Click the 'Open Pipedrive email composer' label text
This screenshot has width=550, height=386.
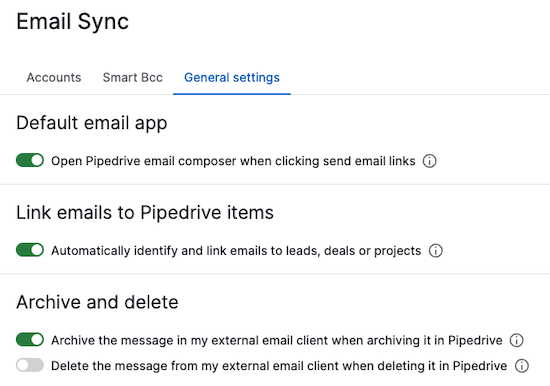tap(233, 161)
